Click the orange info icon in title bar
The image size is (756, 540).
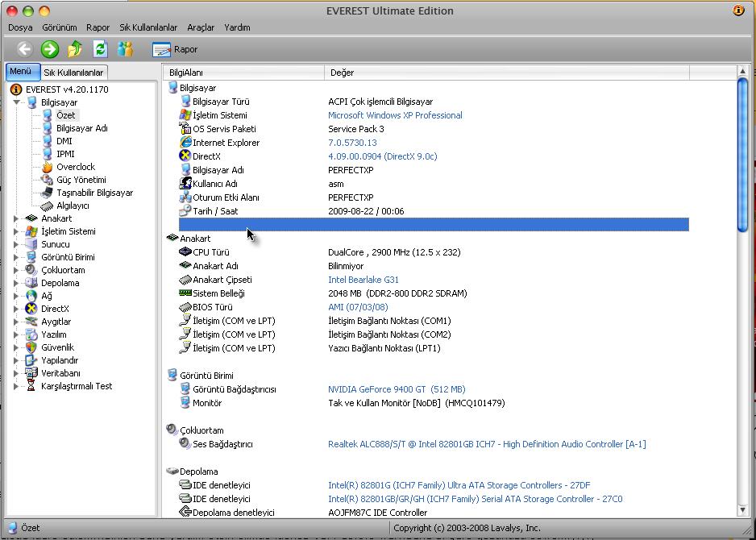click(738, 10)
